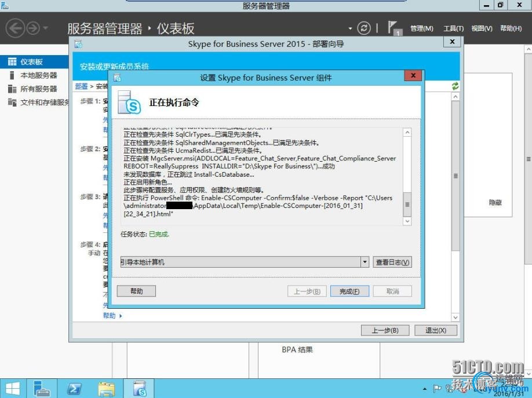Viewport: 532px width, 398px height.
Task: Open the 帮助 link at wizard bottom
Action: (110, 316)
